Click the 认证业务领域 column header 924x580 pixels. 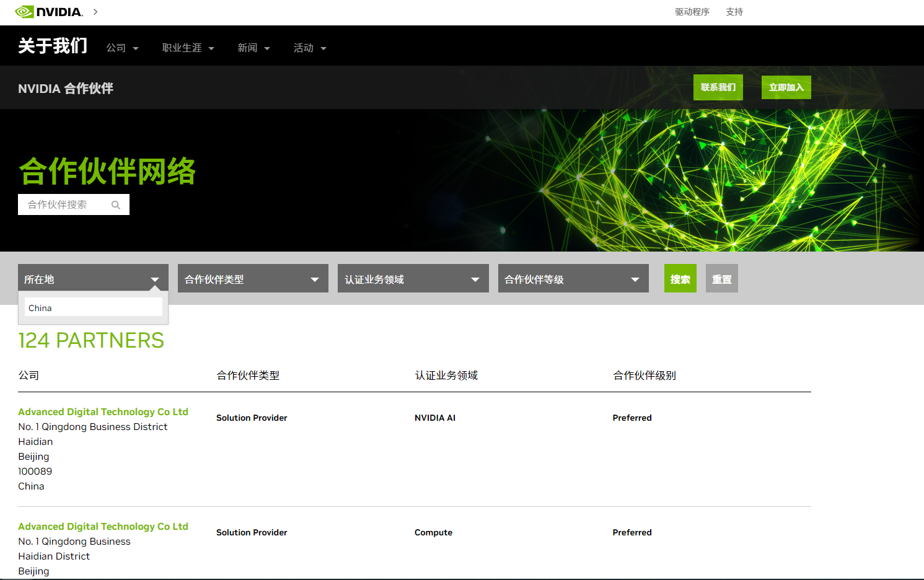446,376
